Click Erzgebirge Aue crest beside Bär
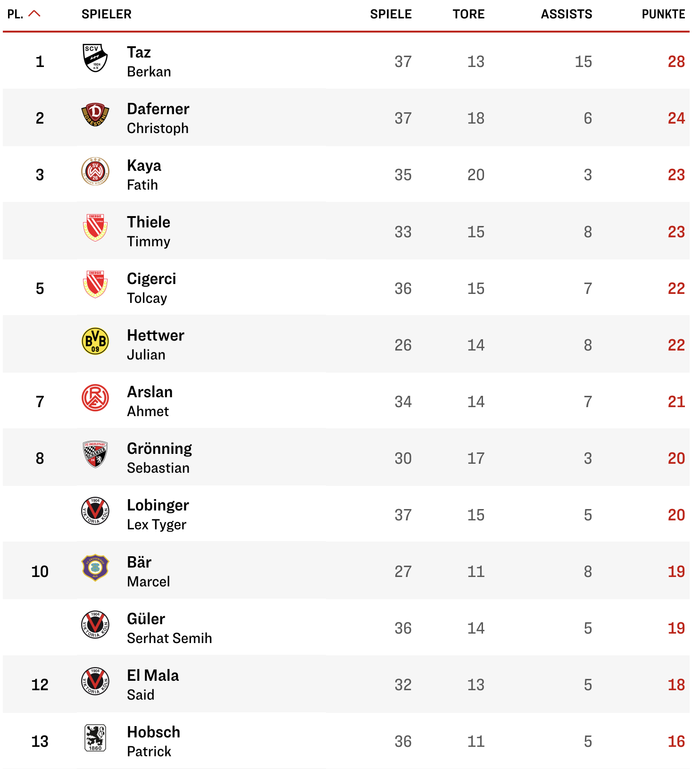The height and width of the screenshot is (769, 700). tap(95, 568)
